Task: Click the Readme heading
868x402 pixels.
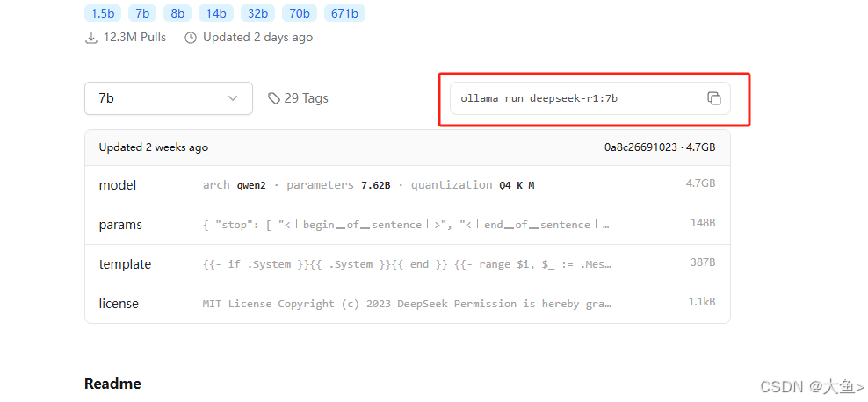Action: pos(112,384)
